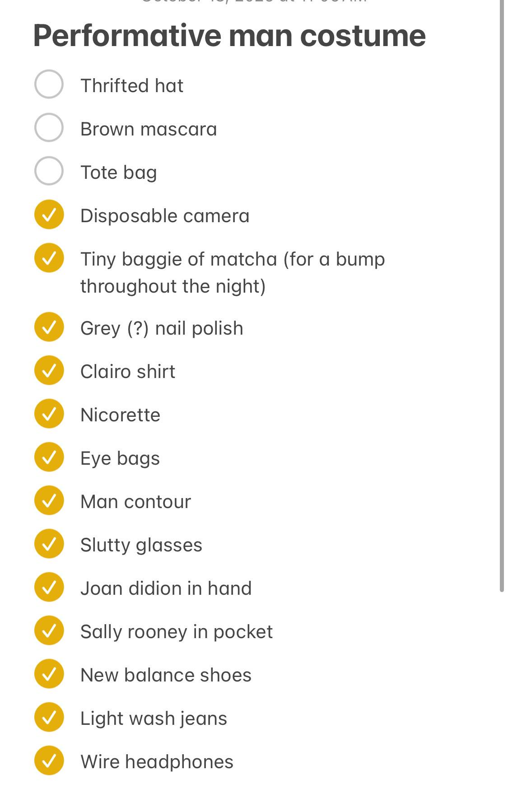Mark Brown mascara as completed
This screenshot has width=508, height=812.
tap(49, 127)
